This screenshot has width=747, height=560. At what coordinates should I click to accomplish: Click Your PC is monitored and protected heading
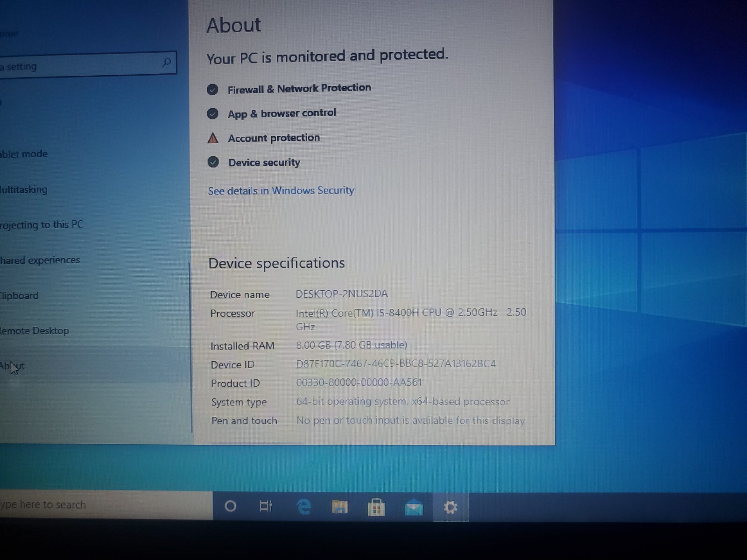coord(327,56)
